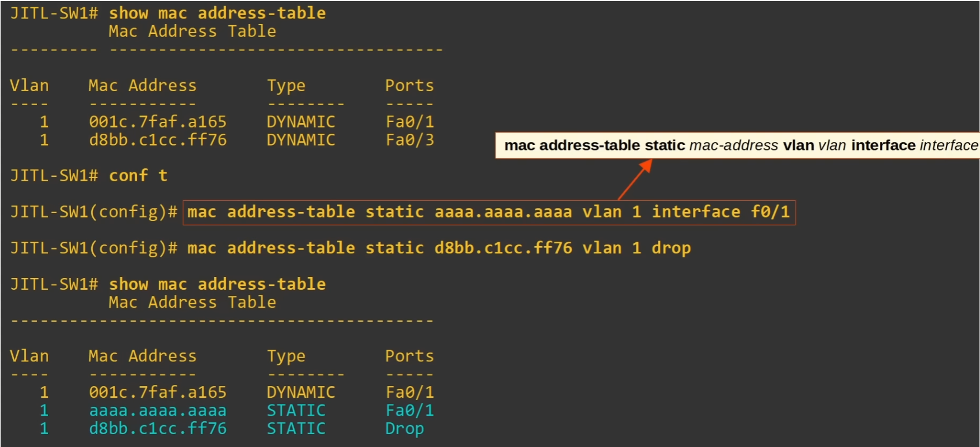
Task: Click the cyan Fa0/1 port entry
Action: click(409, 411)
